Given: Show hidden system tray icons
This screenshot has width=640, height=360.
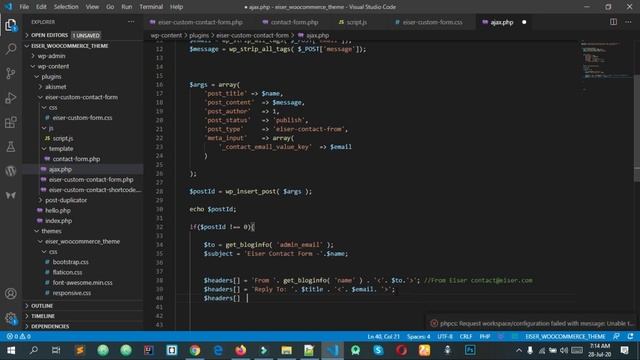Looking at the screenshot, I should 519,350.
